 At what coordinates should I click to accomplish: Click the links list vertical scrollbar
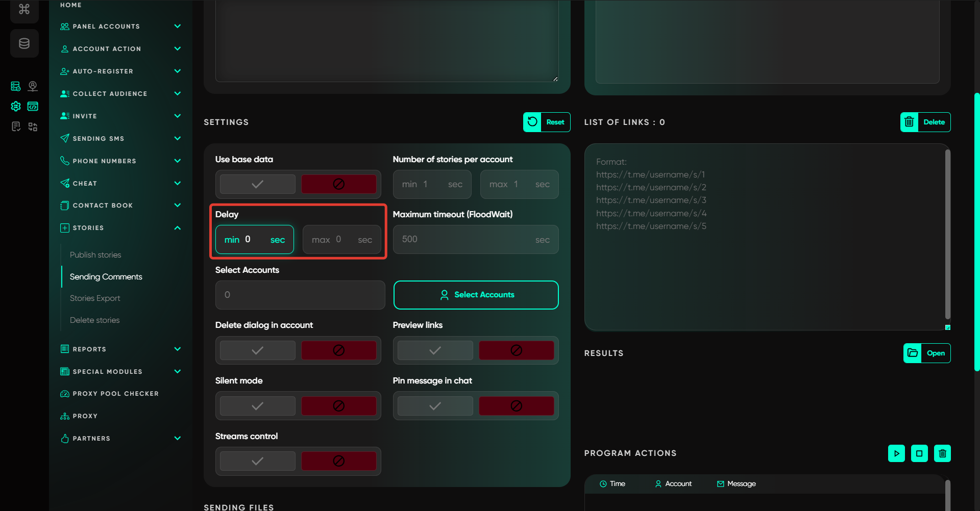click(x=947, y=235)
